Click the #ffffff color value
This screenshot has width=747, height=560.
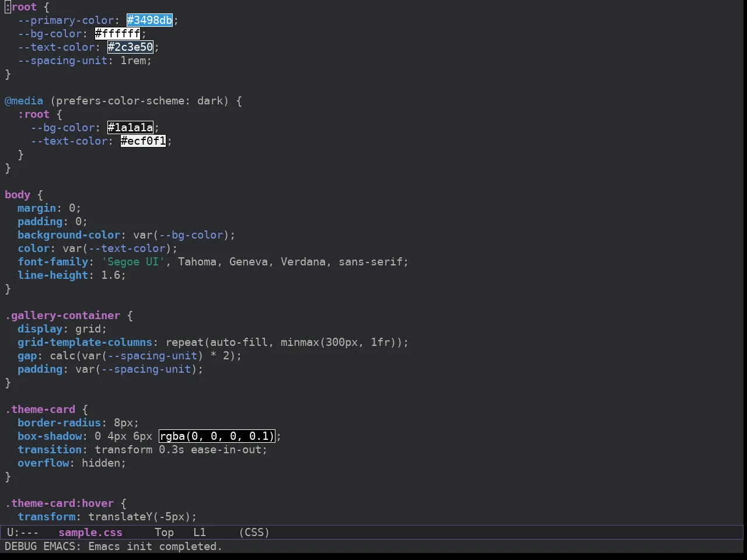[x=118, y=34]
